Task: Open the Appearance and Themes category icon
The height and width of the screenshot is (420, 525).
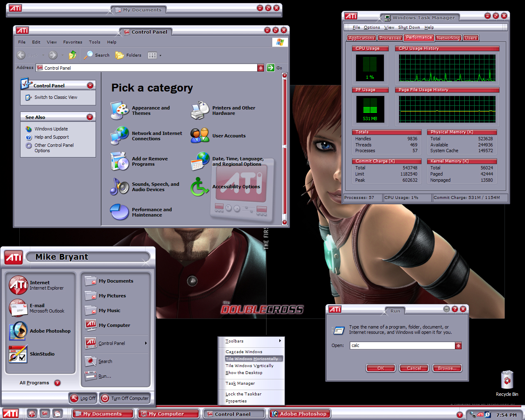Action: (120, 110)
